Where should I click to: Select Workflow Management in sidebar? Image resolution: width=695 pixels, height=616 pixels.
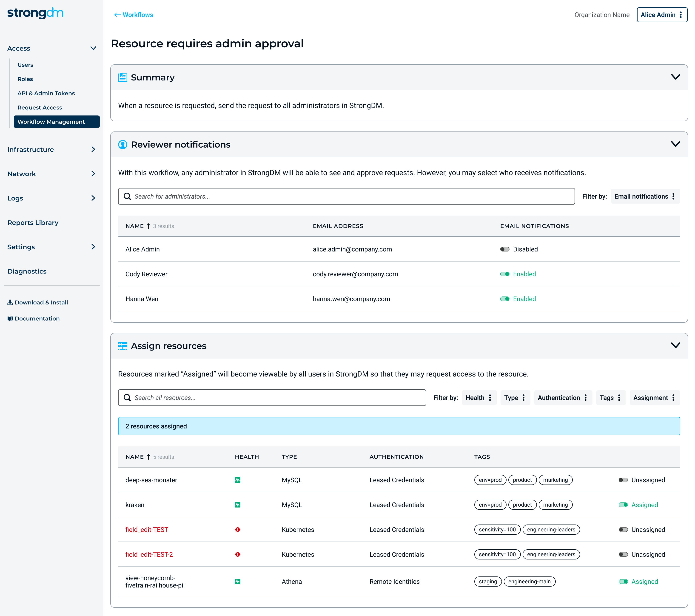tap(57, 122)
